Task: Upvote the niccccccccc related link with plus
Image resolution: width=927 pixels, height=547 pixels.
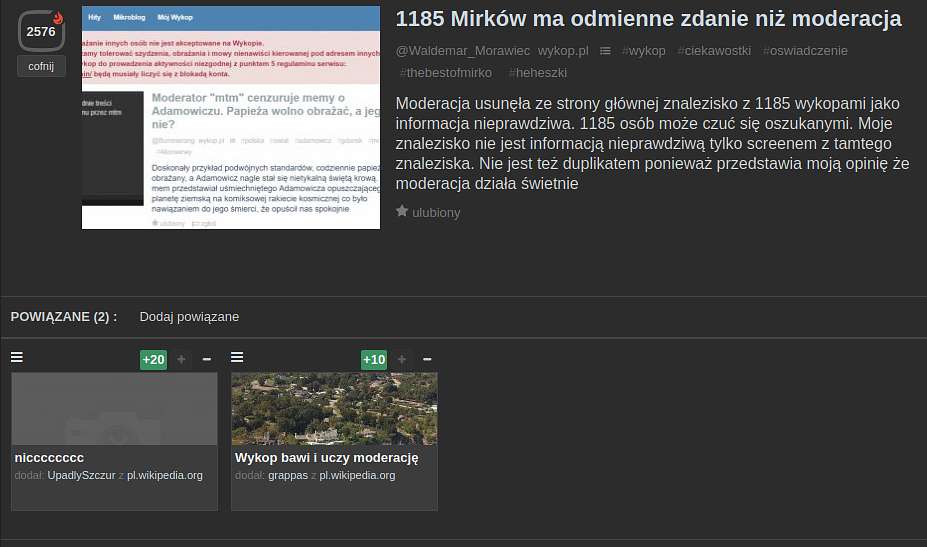Action: (181, 360)
